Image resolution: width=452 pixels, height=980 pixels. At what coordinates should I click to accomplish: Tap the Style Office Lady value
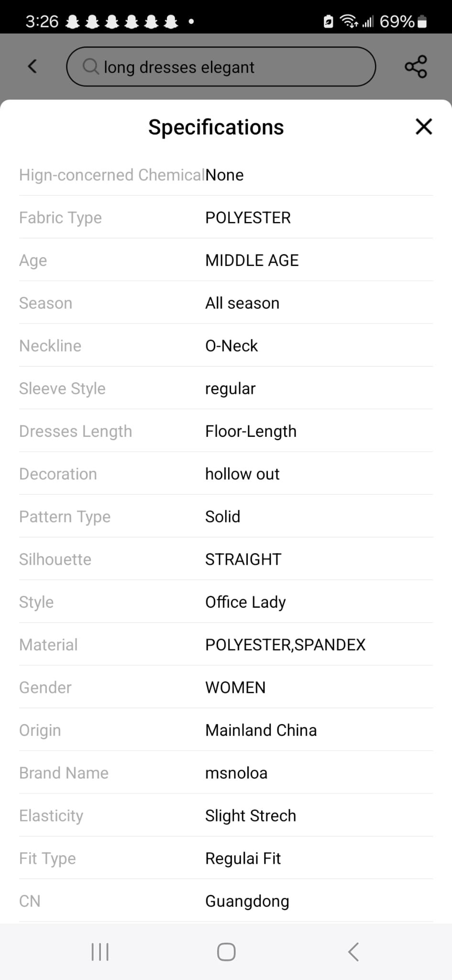pos(245,602)
